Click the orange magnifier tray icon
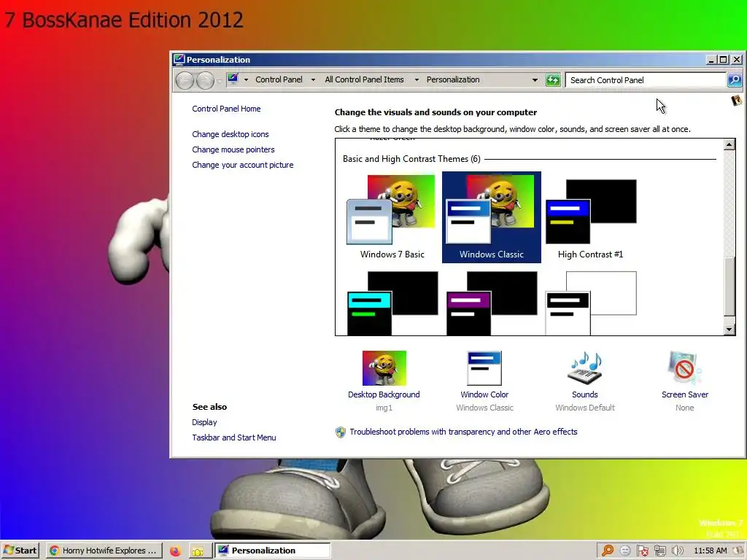Image resolution: width=747 pixels, height=560 pixels. [x=608, y=551]
